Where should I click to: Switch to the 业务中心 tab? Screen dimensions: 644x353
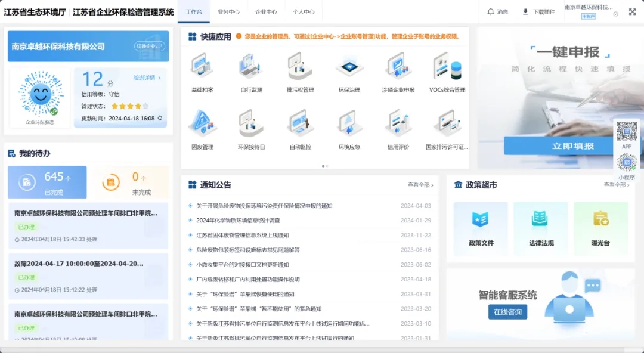coord(228,12)
